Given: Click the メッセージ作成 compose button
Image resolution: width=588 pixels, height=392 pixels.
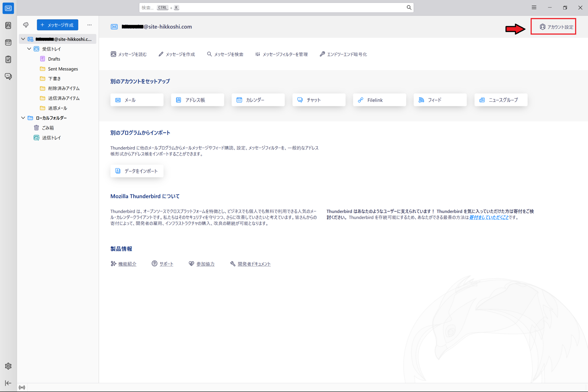Looking at the screenshot, I should point(57,25).
